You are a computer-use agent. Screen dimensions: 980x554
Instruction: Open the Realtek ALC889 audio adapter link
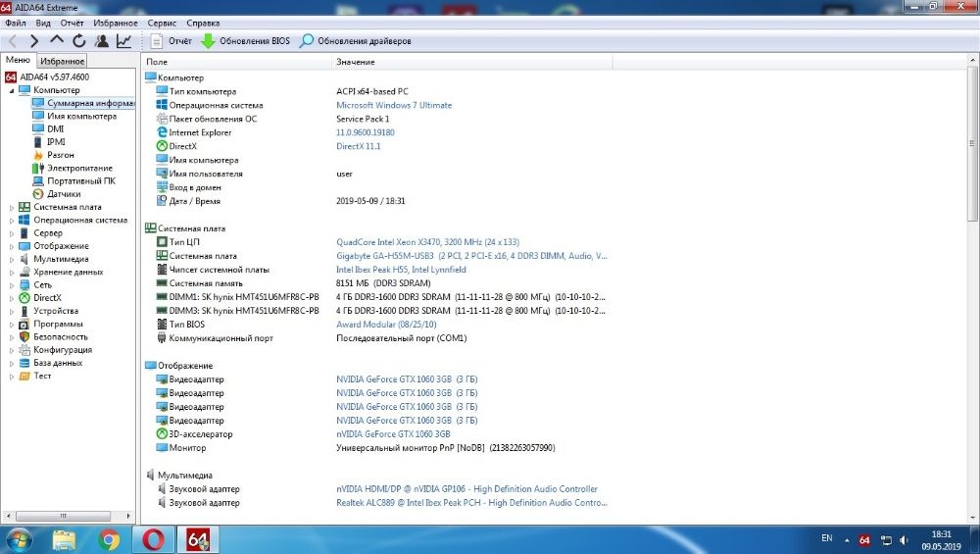(471, 503)
